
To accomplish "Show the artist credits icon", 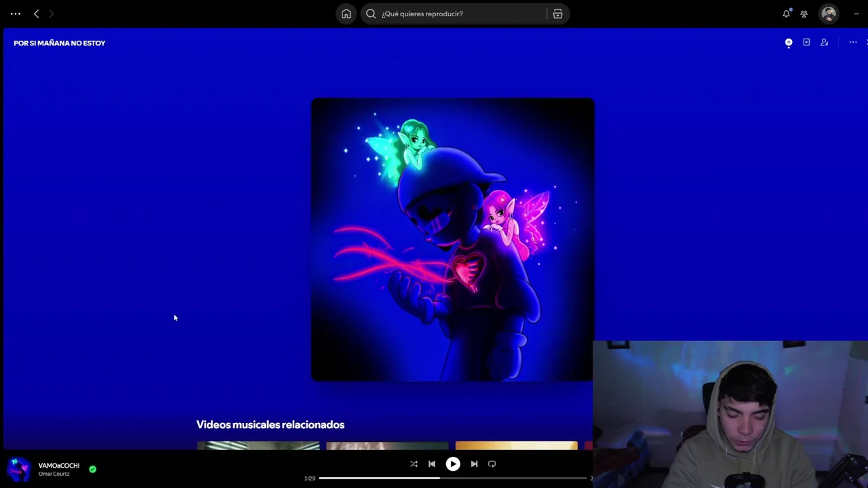I will (825, 43).
